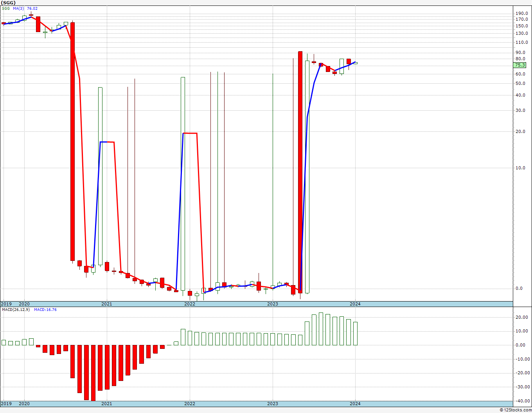Click 2021 on the MACD panel time axis
This screenshot has width=532, height=413.
click(x=107, y=404)
